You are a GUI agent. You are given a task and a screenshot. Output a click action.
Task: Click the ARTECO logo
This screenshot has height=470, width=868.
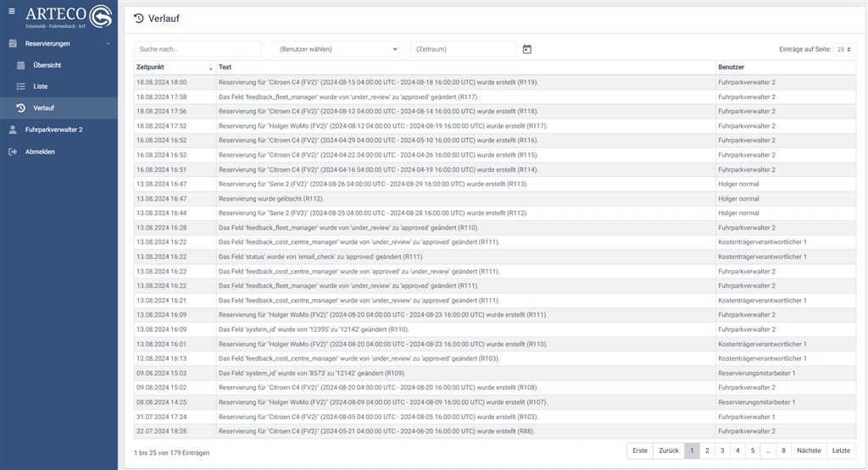pyautogui.click(x=69, y=16)
